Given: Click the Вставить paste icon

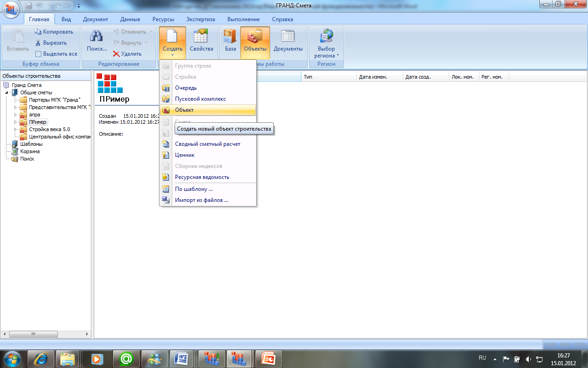Looking at the screenshot, I should click(18, 36).
